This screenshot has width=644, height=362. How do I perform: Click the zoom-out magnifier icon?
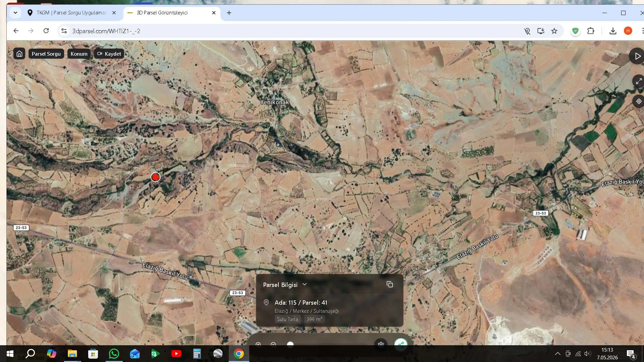click(273, 344)
